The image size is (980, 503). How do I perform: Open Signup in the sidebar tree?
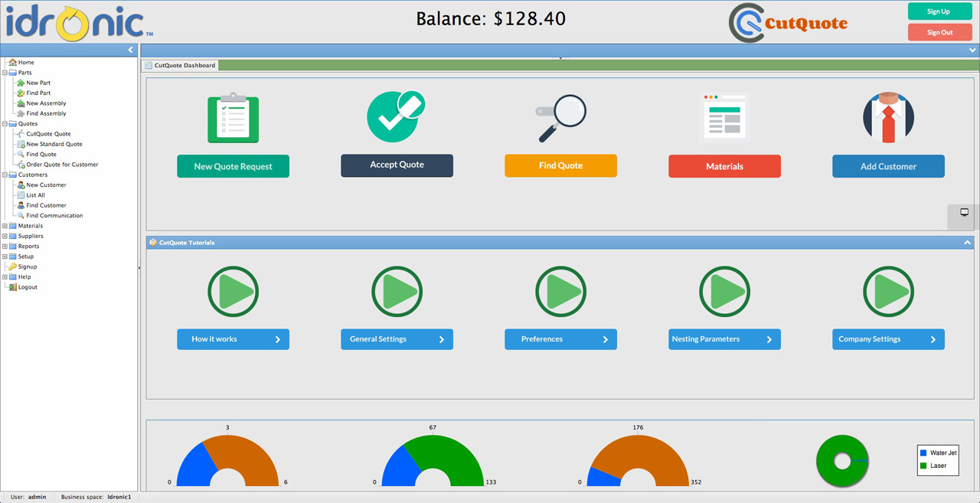point(28,266)
